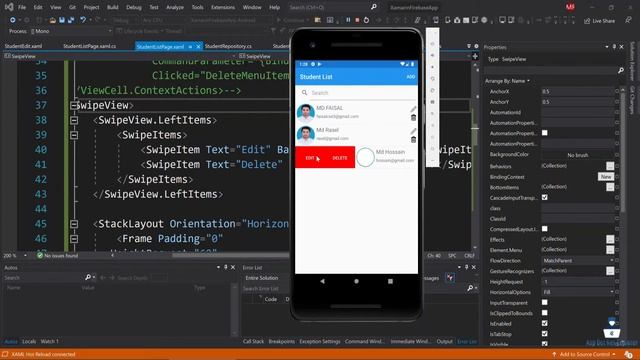Click the HeightRequest value field

(x=578, y=282)
